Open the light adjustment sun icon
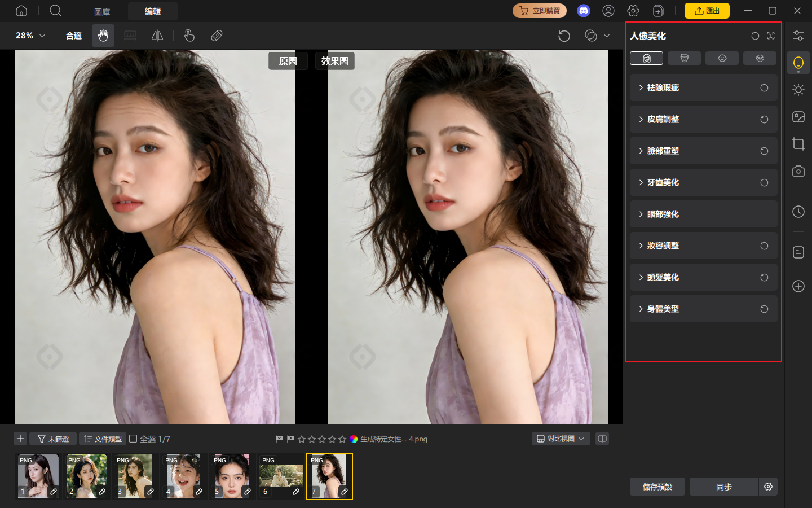Screen dimensions: 812x508 [798, 90]
